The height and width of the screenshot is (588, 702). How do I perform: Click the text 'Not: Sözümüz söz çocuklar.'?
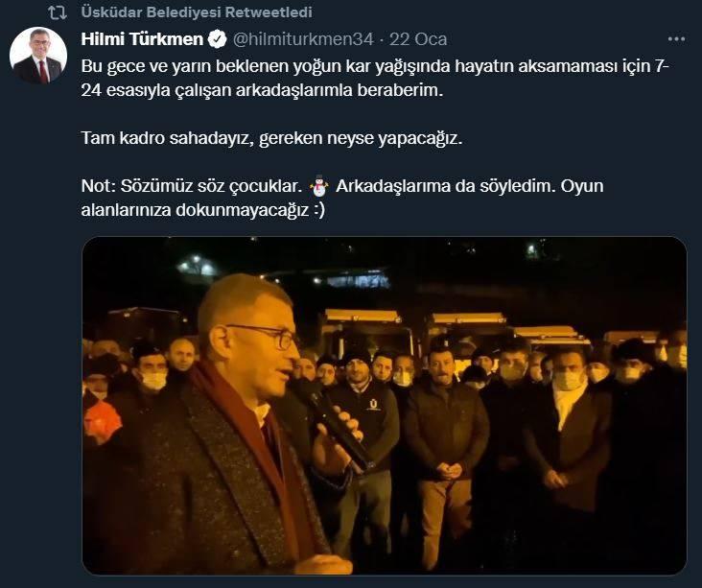[x=192, y=186]
